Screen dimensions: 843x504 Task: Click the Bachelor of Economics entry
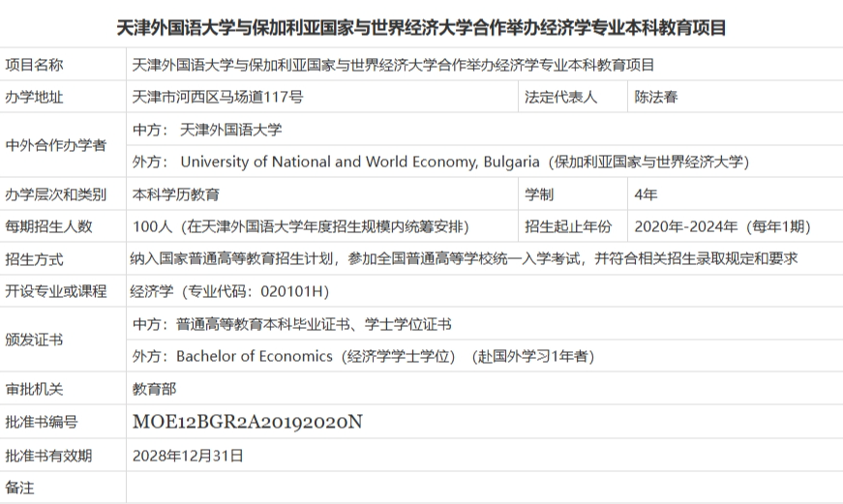[364, 356]
